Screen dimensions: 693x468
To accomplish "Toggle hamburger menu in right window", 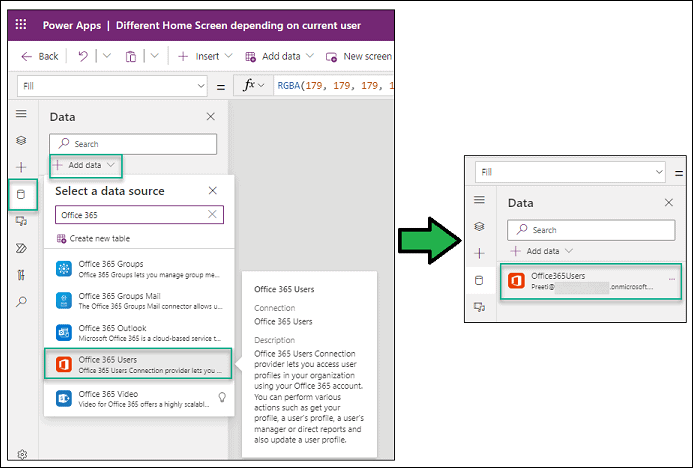I will tap(480, 200).
